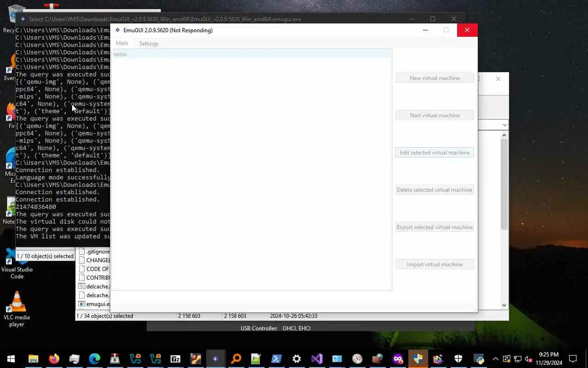Minimize the EmuGUI window

tap(425, 30)
